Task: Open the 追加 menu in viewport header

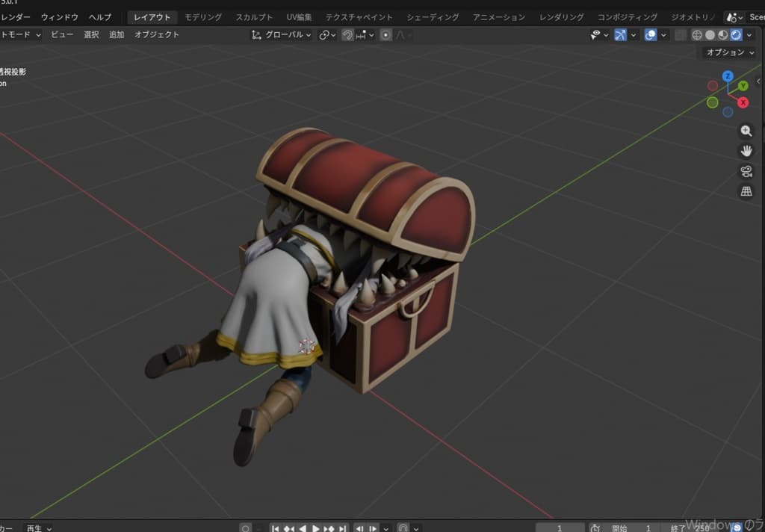Action: 117,35
